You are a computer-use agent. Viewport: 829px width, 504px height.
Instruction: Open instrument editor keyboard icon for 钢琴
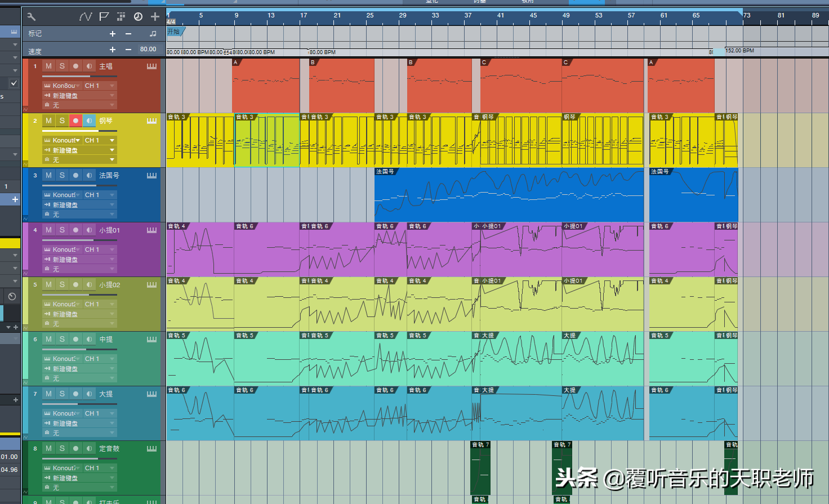[x=151, y=121]
